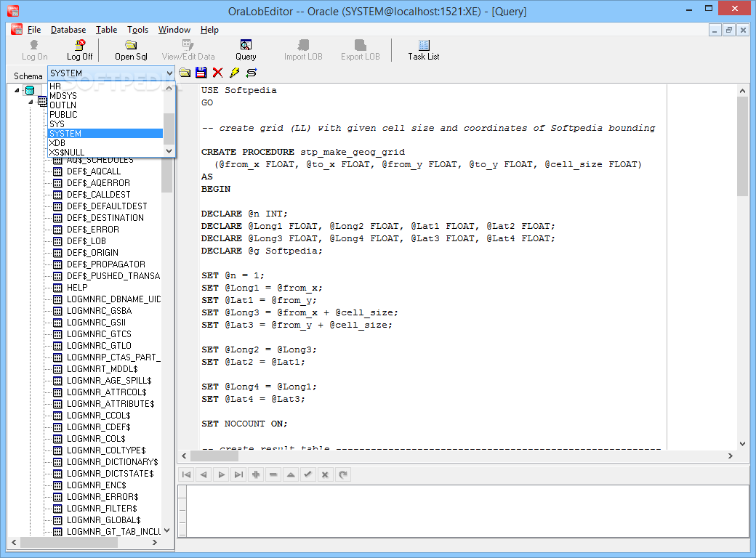Image resolution: width=756 pixels, height=558 pixels.
Task: Select the HELP table
Action: tap(77, 288)
